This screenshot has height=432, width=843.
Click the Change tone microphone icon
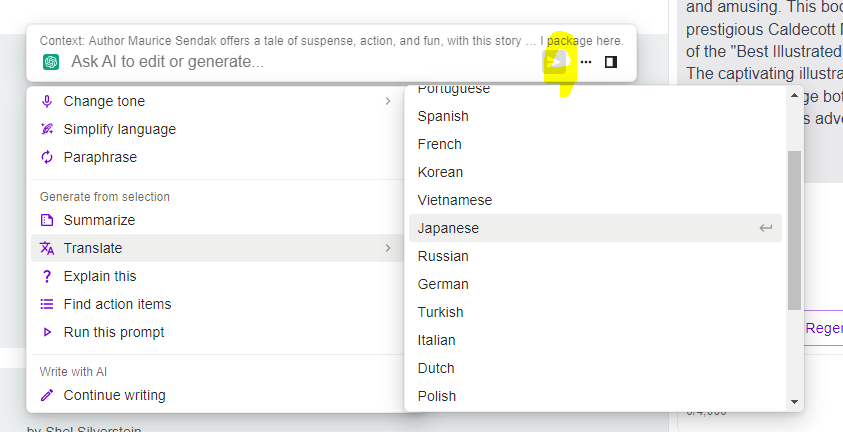coord(47,101)
